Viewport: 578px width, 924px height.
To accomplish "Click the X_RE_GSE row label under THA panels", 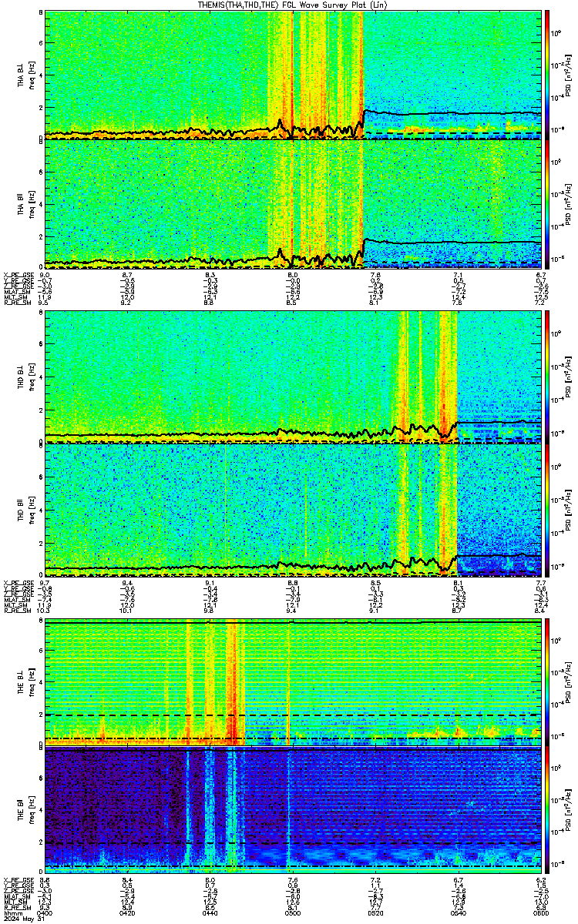I will click(x=19, y=275).
